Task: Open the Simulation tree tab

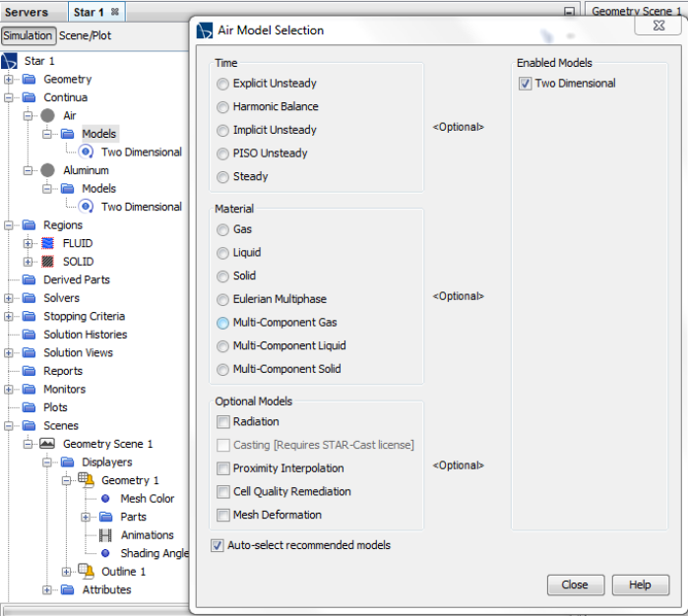Action: pyautogui.click(x=29, y=35)
